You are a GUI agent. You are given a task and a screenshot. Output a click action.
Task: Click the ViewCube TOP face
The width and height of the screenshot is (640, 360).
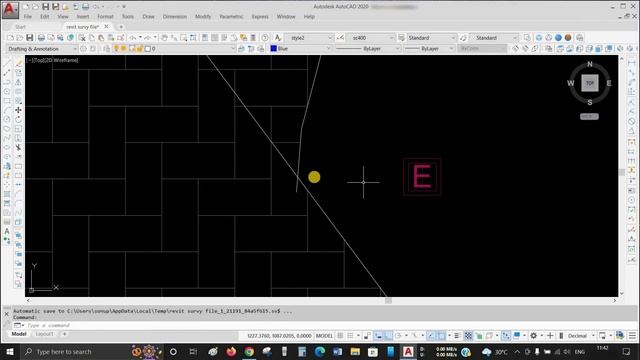point(590,83)
